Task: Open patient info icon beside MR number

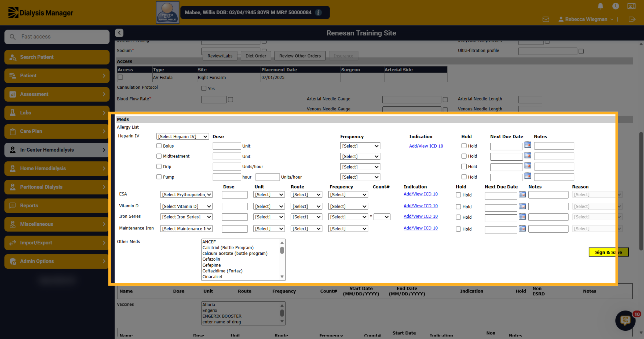Action: (318, 12)
